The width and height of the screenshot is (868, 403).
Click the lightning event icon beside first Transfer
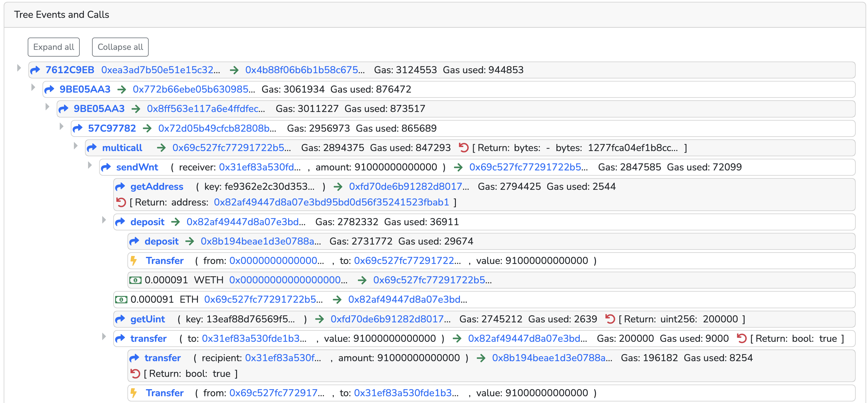[x=134, y=261]
